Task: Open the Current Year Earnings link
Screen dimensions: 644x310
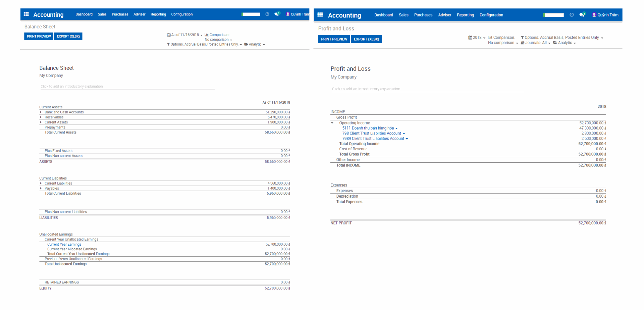Action: [64, 244]
